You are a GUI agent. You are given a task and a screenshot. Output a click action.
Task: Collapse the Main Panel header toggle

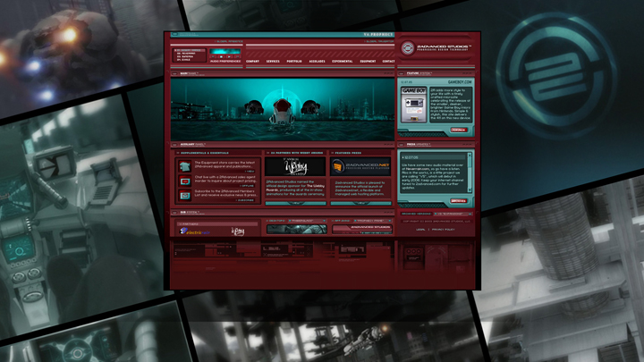(175, 74)
